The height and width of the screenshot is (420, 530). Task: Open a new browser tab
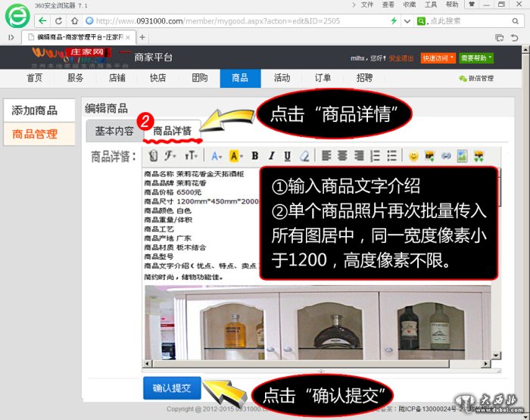(x=142, y=37)
